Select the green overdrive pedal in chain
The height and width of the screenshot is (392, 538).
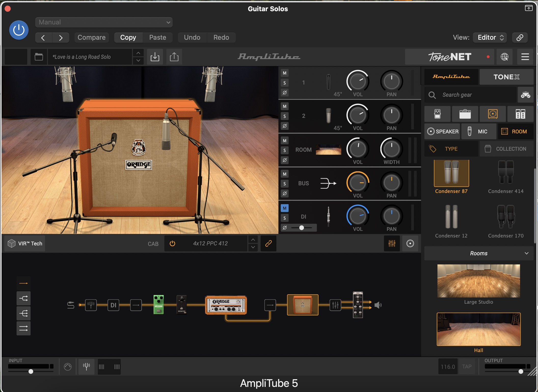pyautogui.click(x=158, y=305)
